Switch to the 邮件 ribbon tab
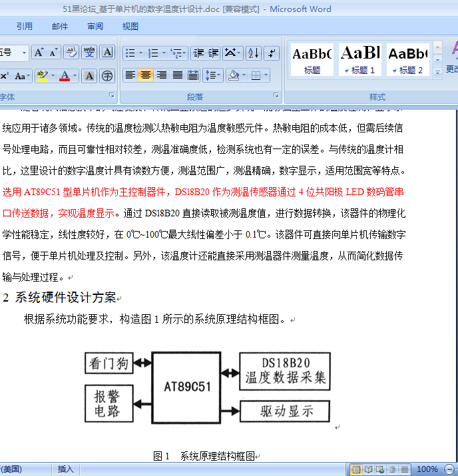 (x=60, y=27)
